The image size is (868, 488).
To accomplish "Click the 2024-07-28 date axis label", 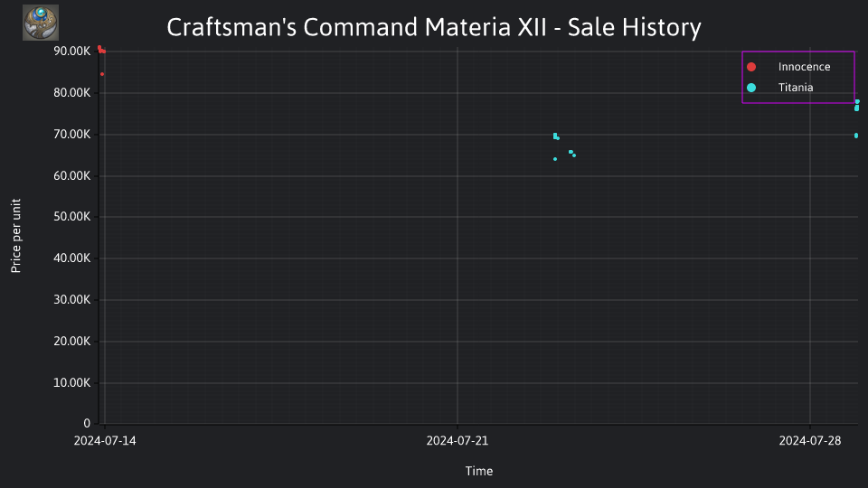I will click(x=810, y=441).
